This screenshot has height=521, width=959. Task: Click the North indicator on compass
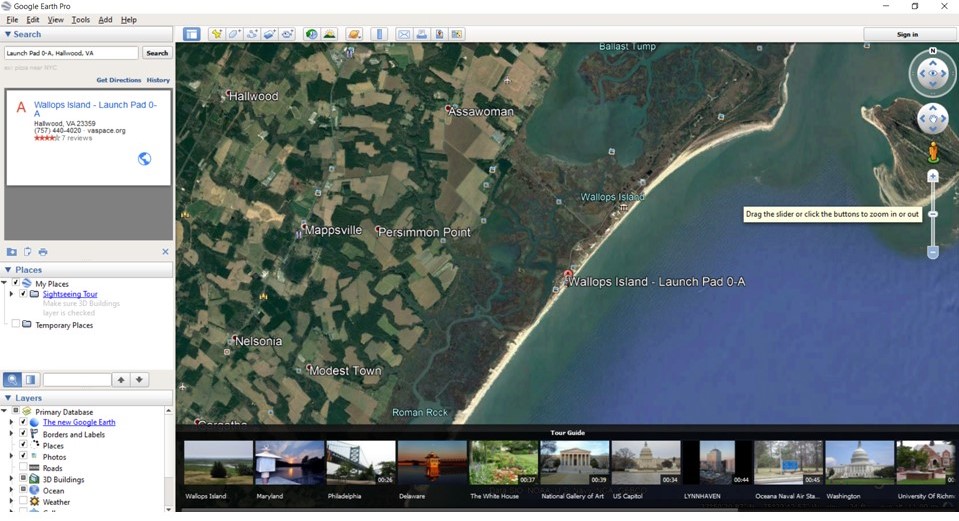pyautogui.click(x=933, y=51)
